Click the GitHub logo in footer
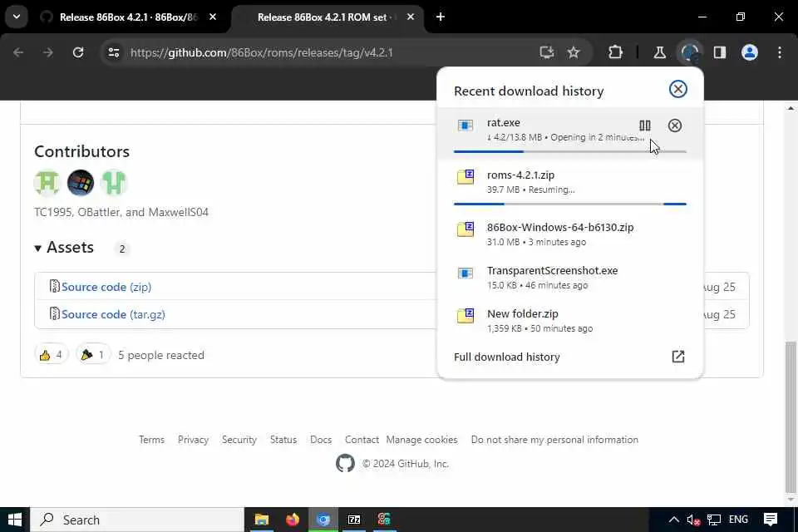 pos(345,463)
